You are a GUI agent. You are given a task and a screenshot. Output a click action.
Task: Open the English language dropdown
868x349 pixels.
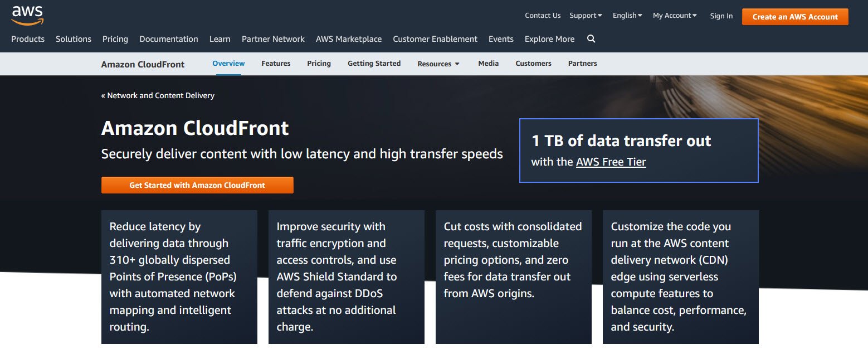[627, 16]
